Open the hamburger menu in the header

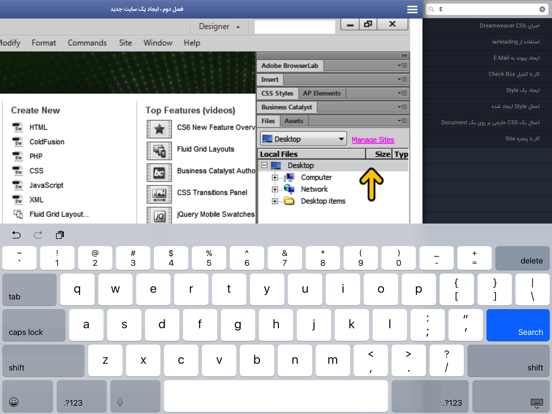pos(412,9)
